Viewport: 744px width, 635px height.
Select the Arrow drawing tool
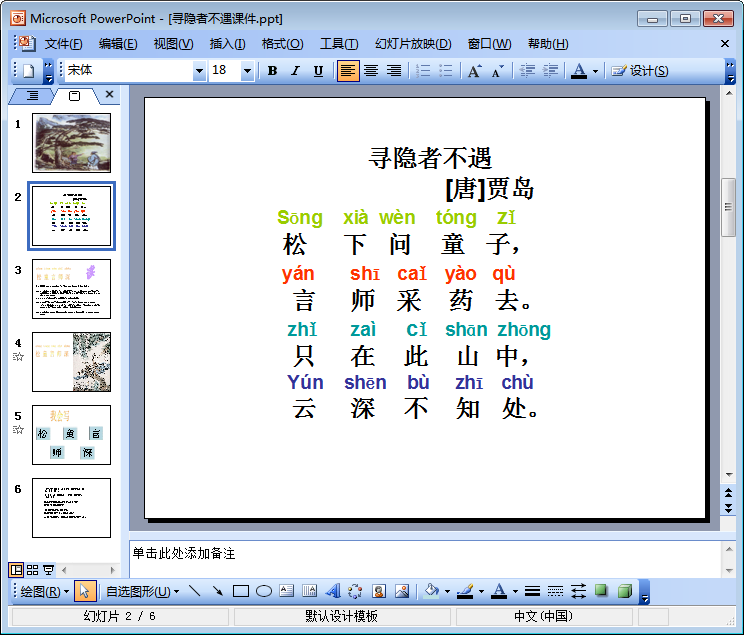click(217, 591)
